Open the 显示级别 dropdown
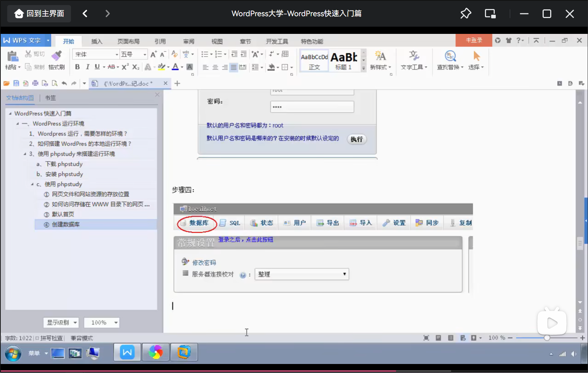588x373 pixels. click(61, 323)
